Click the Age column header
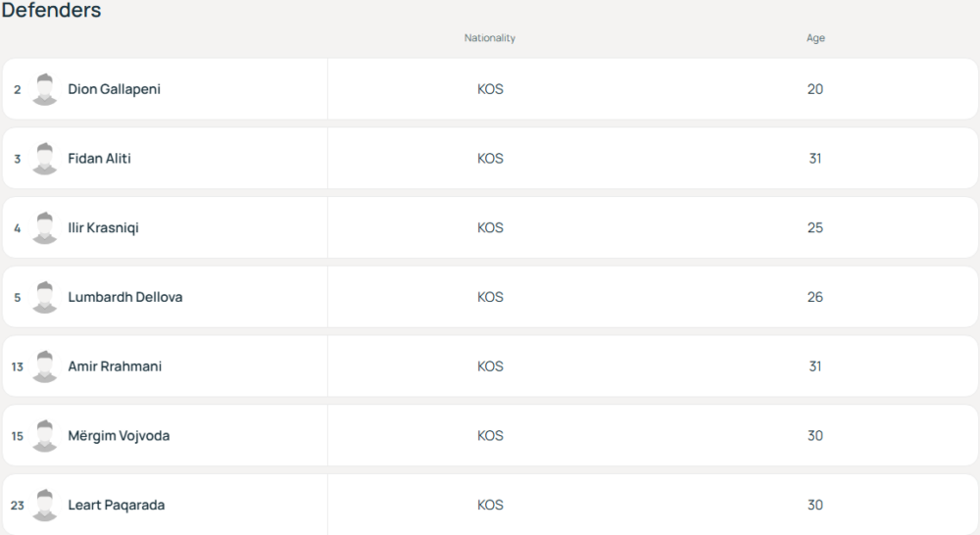 [815, 38]
